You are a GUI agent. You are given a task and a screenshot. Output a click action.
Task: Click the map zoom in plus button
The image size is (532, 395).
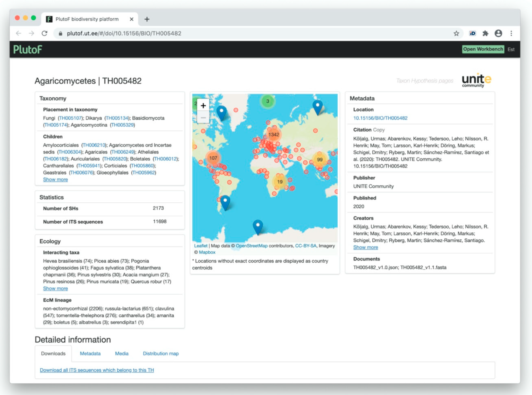coord(203,105)
